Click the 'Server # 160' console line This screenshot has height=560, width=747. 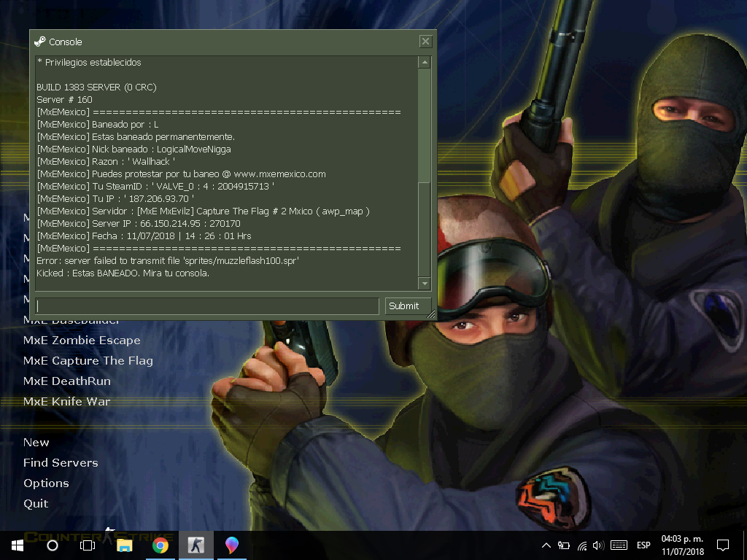(x=64, y=99)
